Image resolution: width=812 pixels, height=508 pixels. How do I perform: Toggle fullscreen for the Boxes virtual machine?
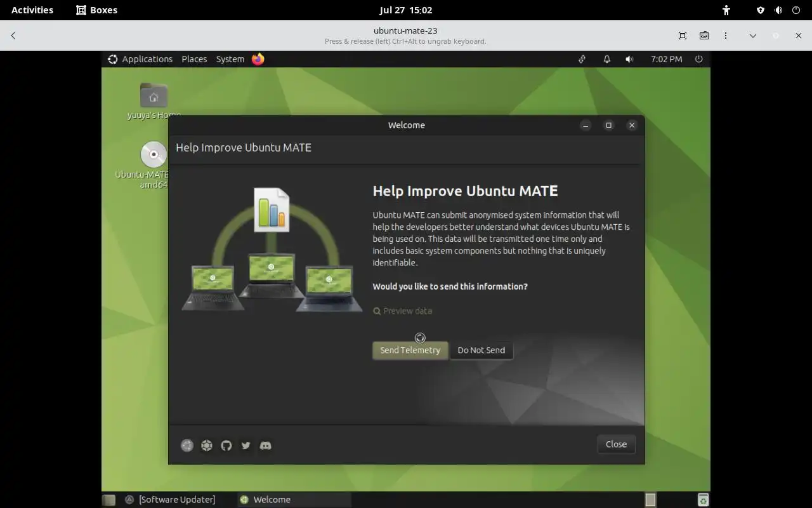[683, 36]
